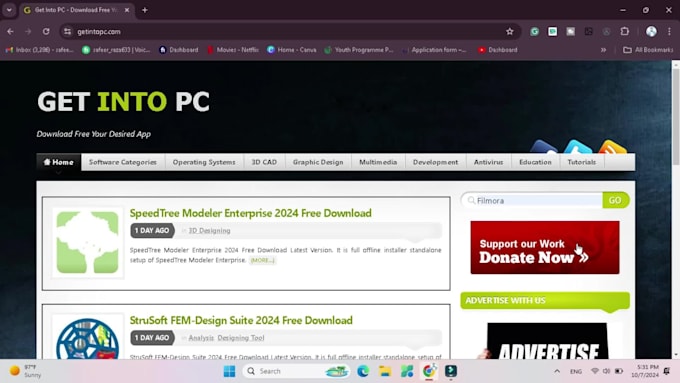The image size is (680, 383).
Task: Open the Software Categories menu
Action: pyautogui.click(x=123, y=162)
